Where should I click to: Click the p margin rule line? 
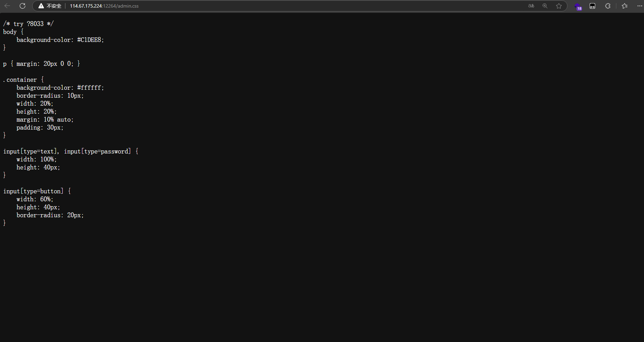42,64
